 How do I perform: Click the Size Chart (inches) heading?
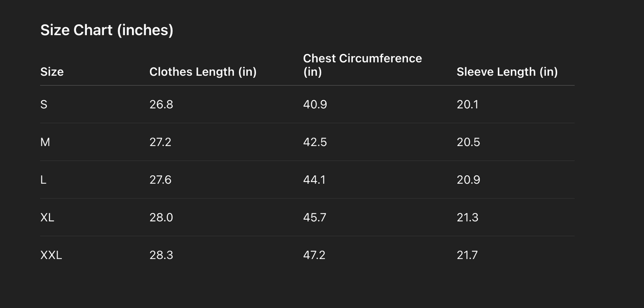click(x=107, y=30)
